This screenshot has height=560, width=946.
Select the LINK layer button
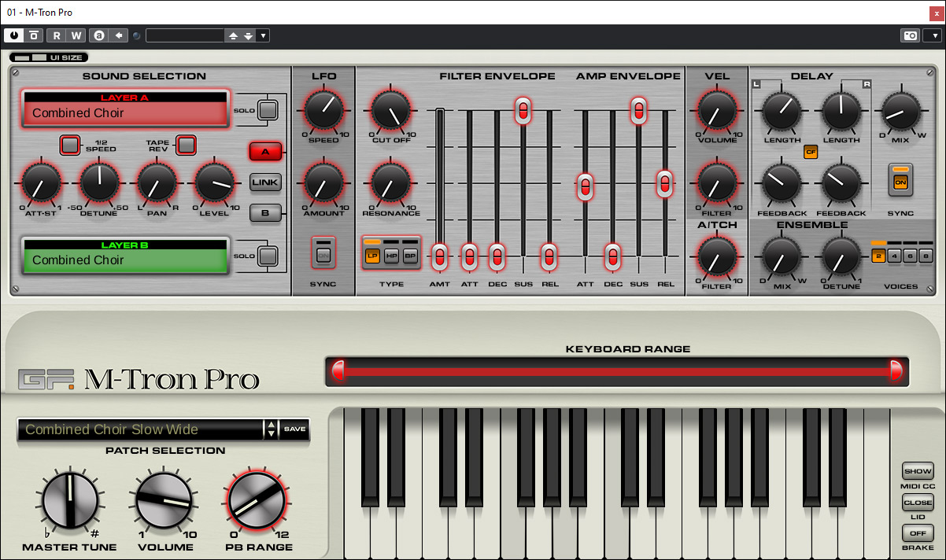pyautogui.click(x=265, y=182)
